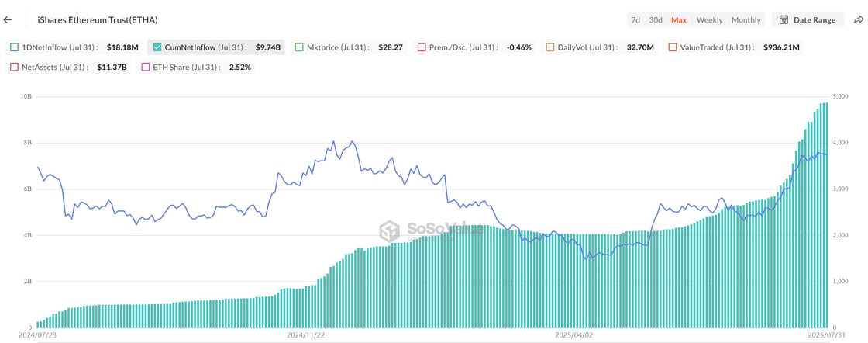The width and height of the screenshot is (868, 343).
Task: Enable the 1DNetInflow checkbox
Action: point(15,47)
